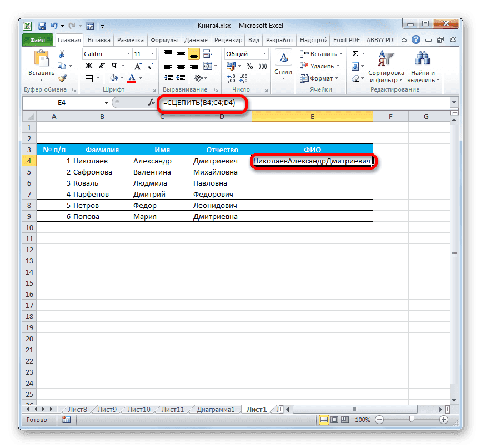The image size is (481, 448).
Task: Click the Вставить button in Ячейки group
Action: (322, 54)
